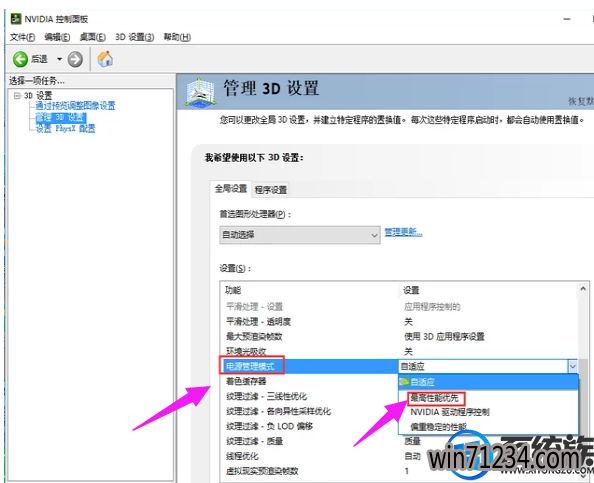This screenshot has height=483, width=594.
Task: Open the 文件(F) menu
Action: tap(22, 37)
